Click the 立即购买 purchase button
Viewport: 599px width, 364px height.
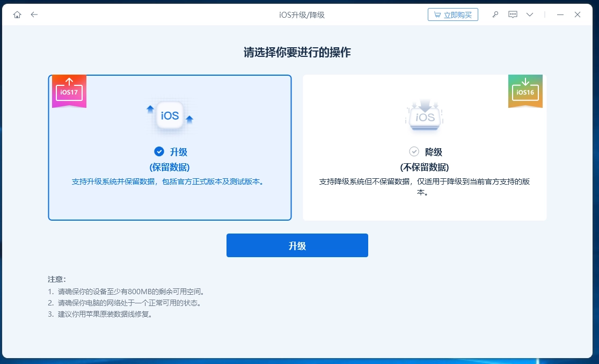click(452, 14)
